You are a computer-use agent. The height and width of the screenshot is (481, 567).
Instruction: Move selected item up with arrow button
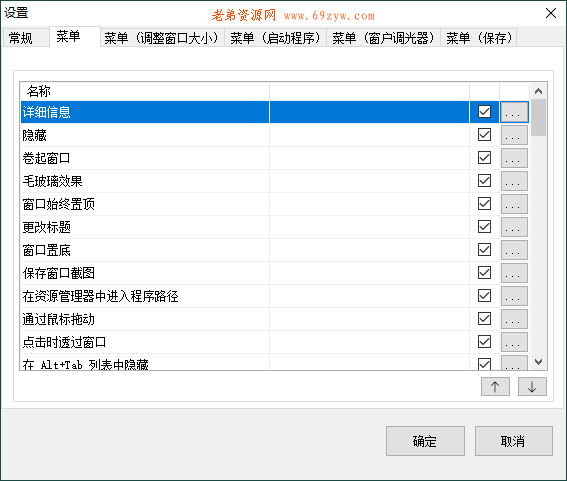pos(495,387)
